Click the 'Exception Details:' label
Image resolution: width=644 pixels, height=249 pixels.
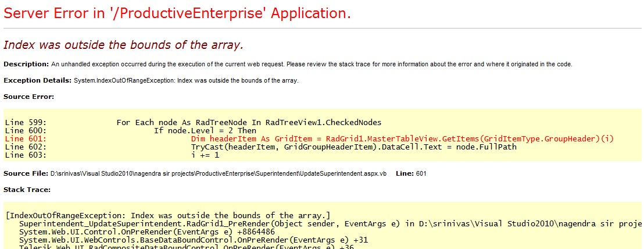pos(38,80)
